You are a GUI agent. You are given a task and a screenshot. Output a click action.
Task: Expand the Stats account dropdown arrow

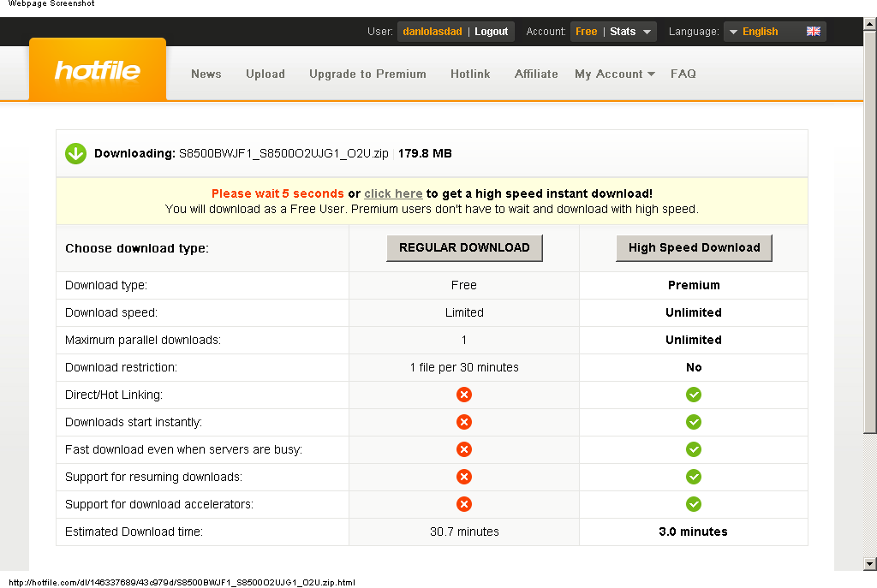coord(647,32)
